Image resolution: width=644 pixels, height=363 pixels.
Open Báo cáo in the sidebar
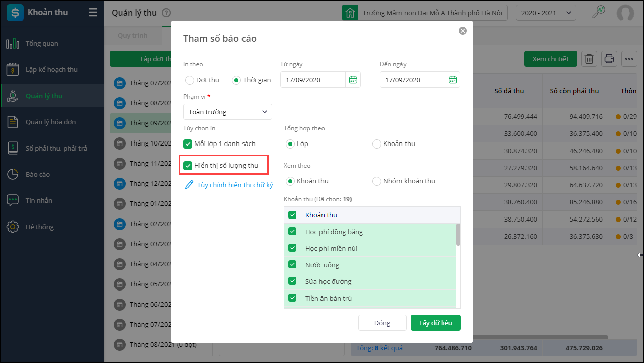click(38, 174)
